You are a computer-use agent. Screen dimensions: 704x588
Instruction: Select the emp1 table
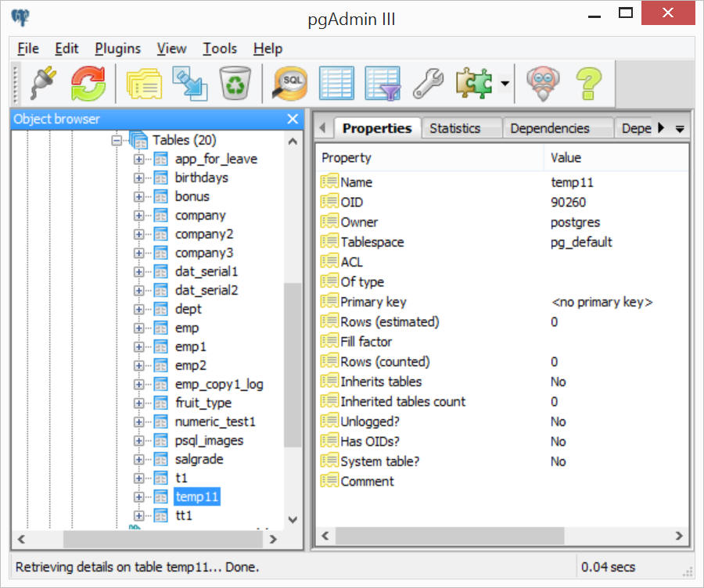pos(190,347)
